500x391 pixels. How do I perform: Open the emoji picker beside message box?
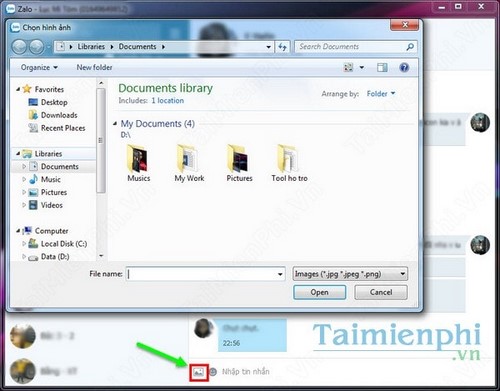213,371
